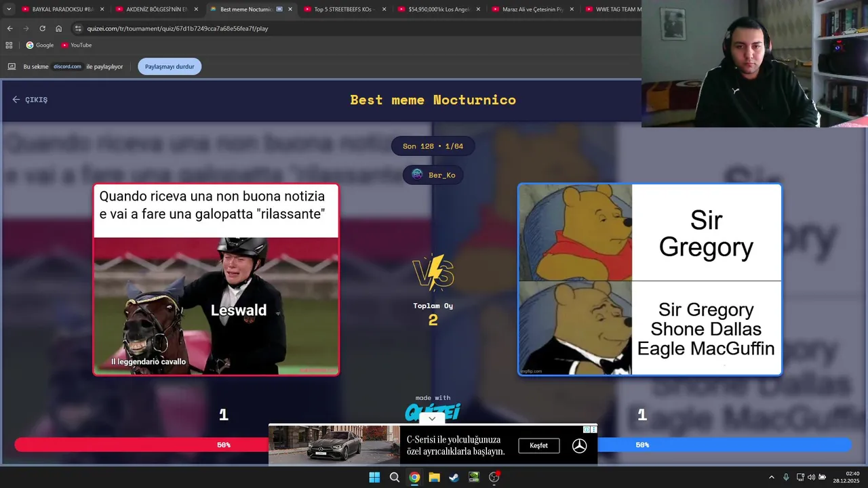868x488 pixels.
Task: Open the discord.com sharing chip
Action: point(67,66)
